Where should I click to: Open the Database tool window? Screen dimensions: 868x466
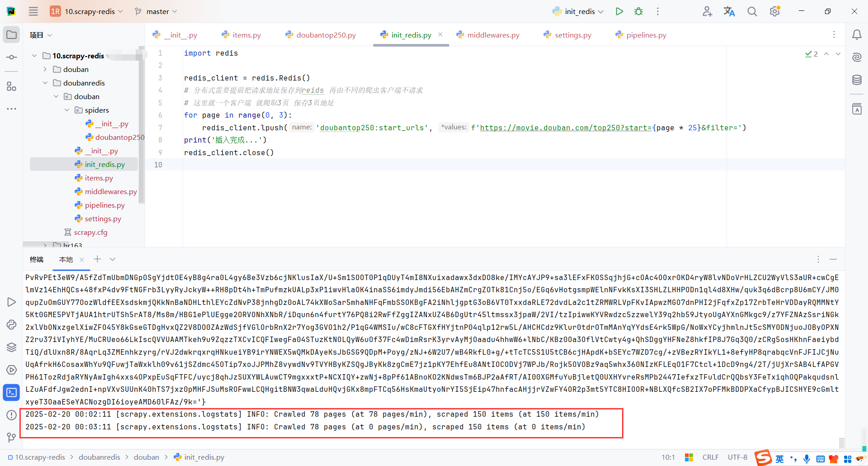coord(857,80)
